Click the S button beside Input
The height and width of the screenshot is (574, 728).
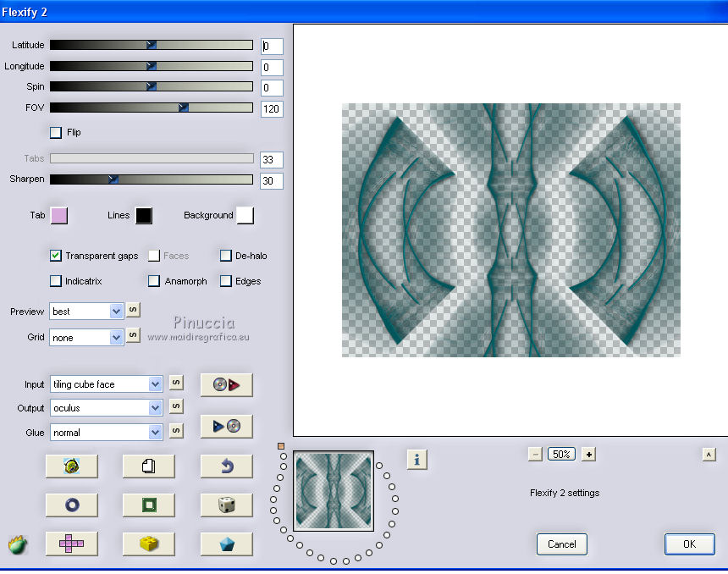click(176, 383)
